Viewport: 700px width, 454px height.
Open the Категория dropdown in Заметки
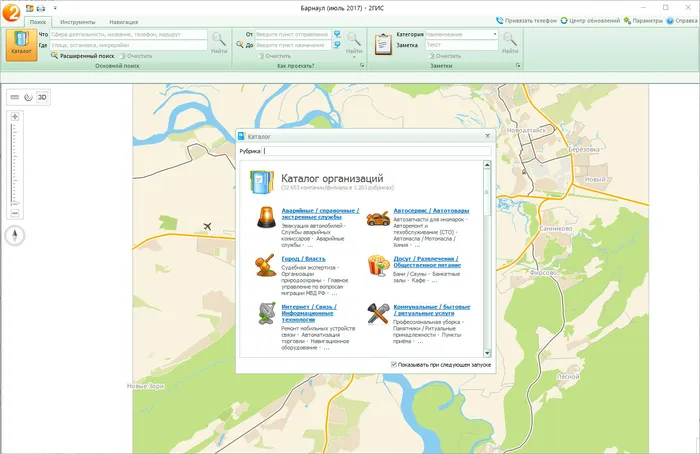pos(495,34)
